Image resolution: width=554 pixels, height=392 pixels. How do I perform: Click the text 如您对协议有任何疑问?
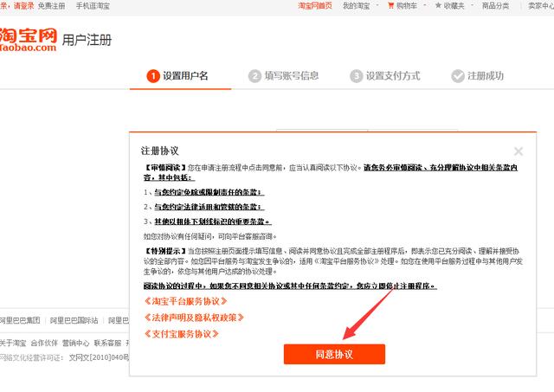(177, 236)
